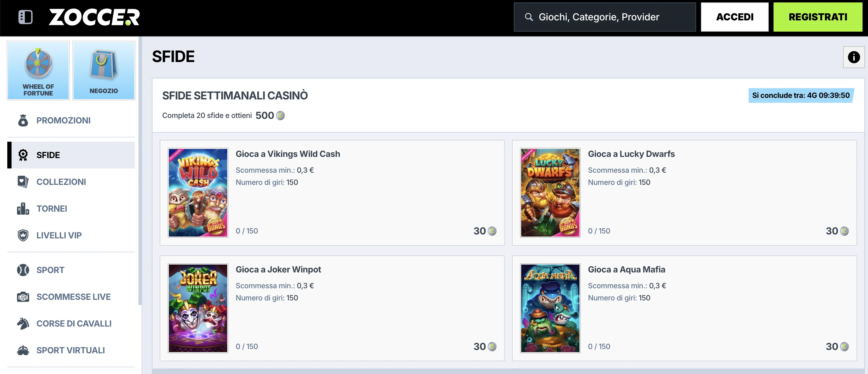This screenshot has height=374, width=868.
Task: Click 0 / 150 progress on Joker Winpot
Action: tap(247, 346)
